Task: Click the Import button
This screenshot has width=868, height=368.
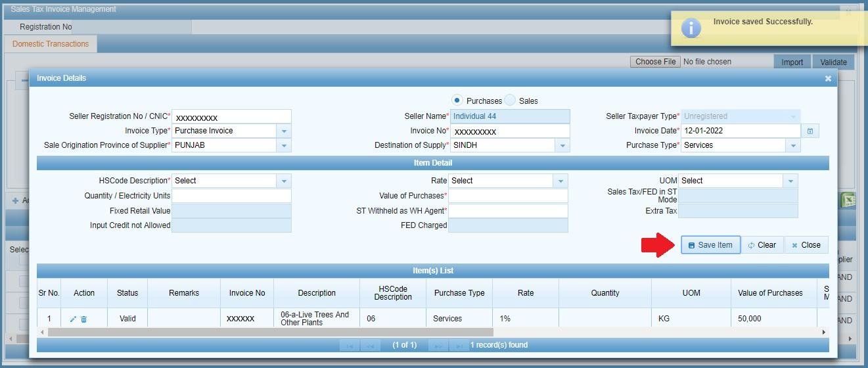Action: coord(792,62)
